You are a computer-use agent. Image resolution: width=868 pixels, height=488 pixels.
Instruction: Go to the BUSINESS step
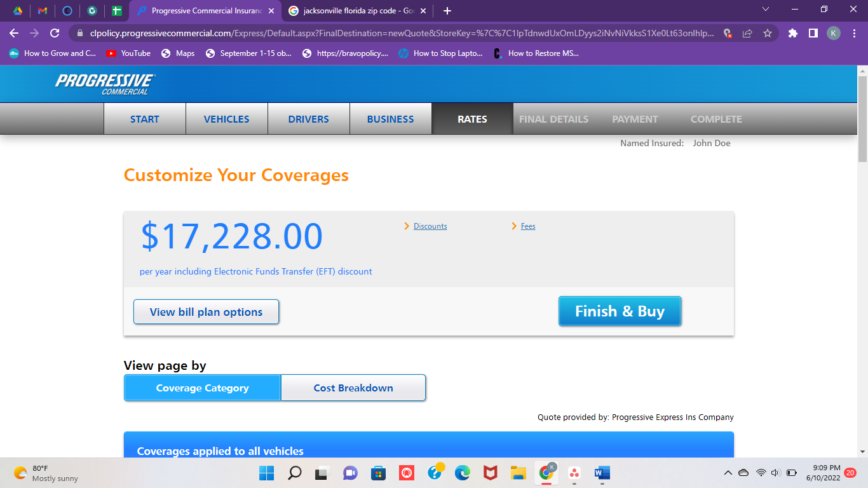(391, 119)
